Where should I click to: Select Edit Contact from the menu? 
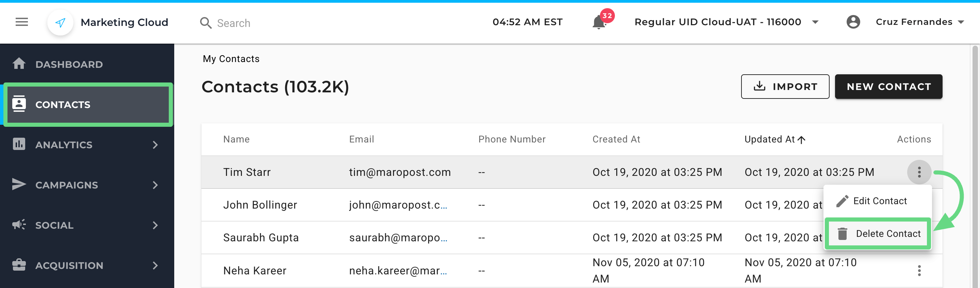point(879,201)
